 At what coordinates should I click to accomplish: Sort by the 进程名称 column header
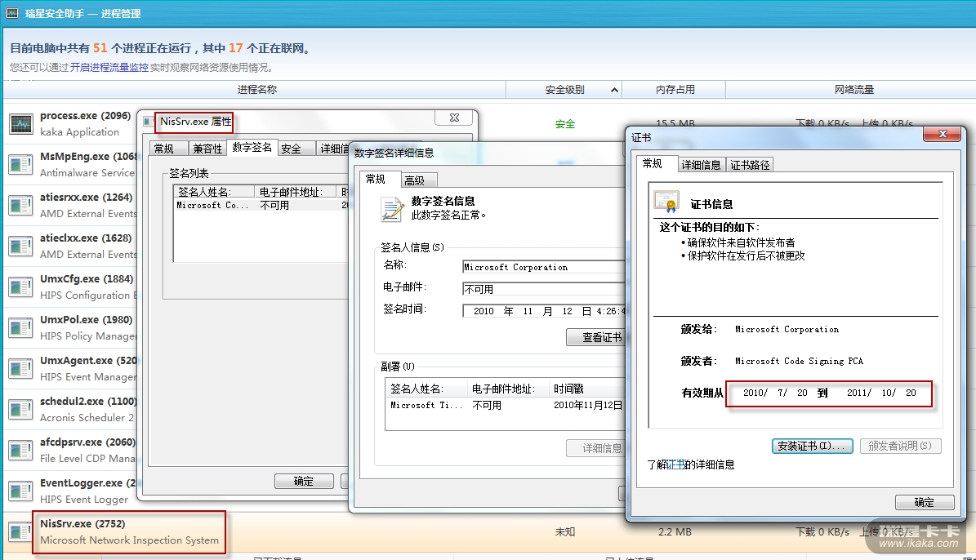(x=256, y=90)
